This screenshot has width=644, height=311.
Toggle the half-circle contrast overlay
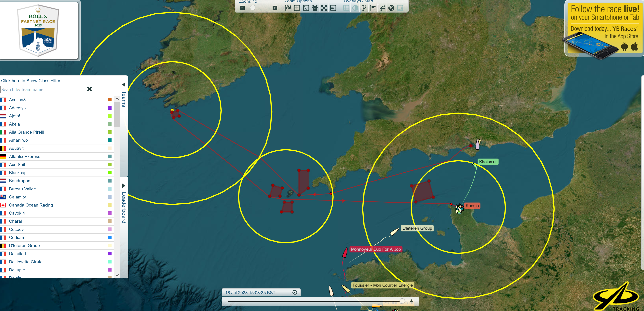355,8
